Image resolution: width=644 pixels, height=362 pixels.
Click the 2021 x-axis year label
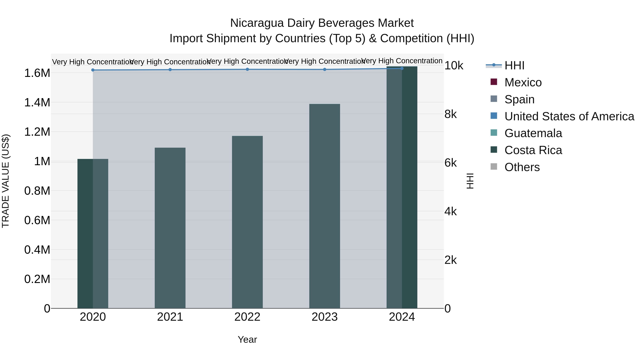(170, 317)
